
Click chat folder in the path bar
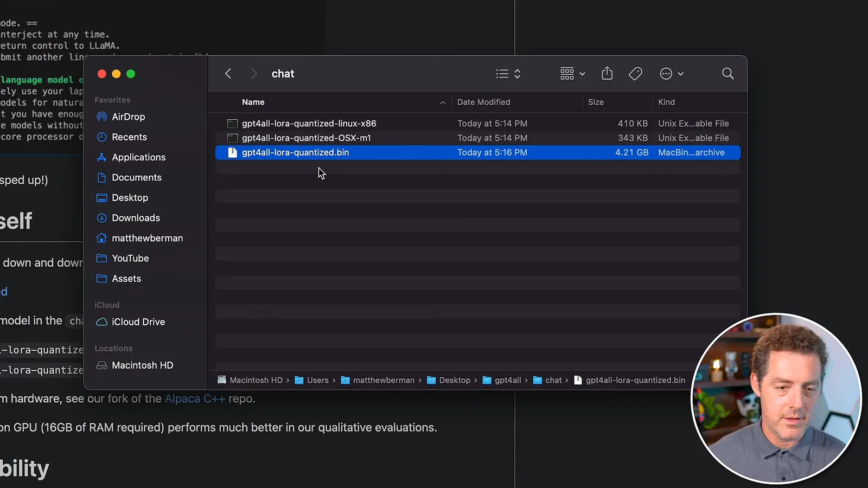pyautogui.click(x=547, y=380)
